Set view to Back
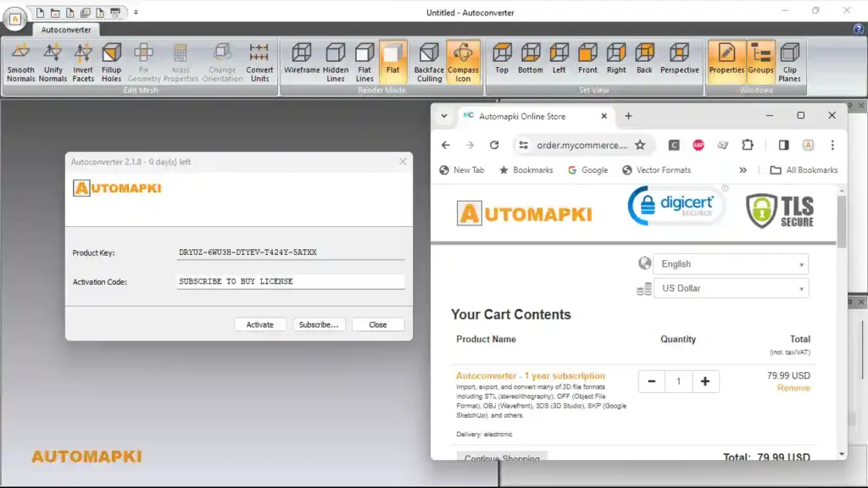Screen dimensions: 868x488 pos(644,58)
